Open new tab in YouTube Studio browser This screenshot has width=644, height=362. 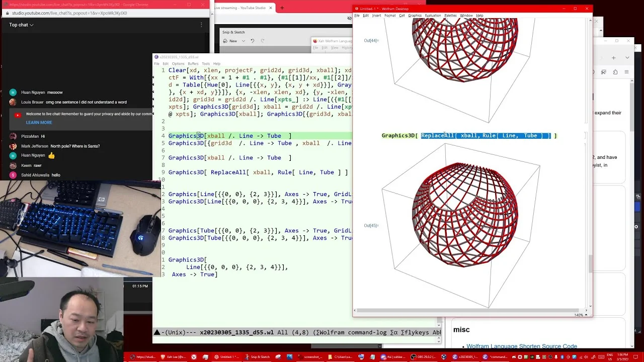pyautogui.click(x=282, y=8)
